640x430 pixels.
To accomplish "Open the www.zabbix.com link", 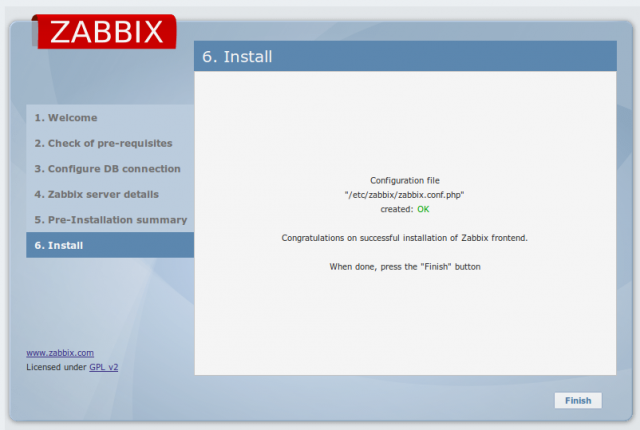I will coord(60,353).
